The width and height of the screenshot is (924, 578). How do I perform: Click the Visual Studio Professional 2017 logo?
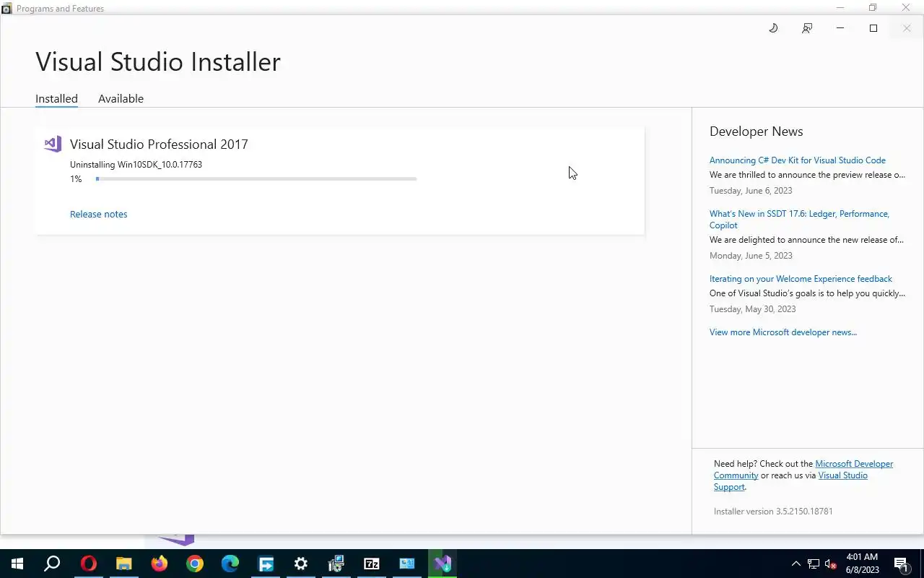coord(53,144)
